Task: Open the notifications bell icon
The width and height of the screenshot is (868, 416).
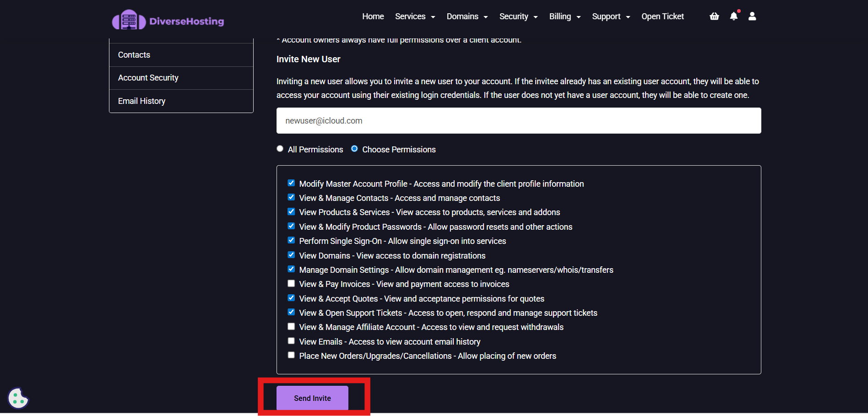Action: point(733,16)
